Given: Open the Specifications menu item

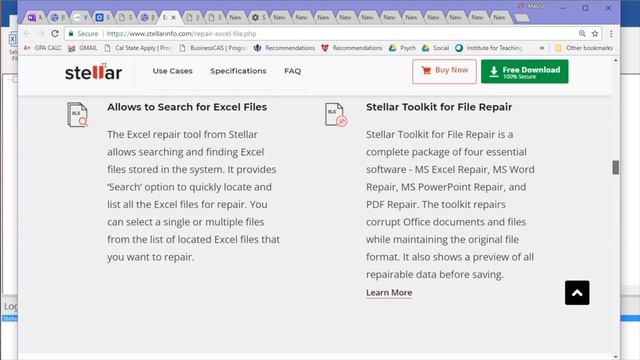Looking at the screenshot, I should [238, 71].
